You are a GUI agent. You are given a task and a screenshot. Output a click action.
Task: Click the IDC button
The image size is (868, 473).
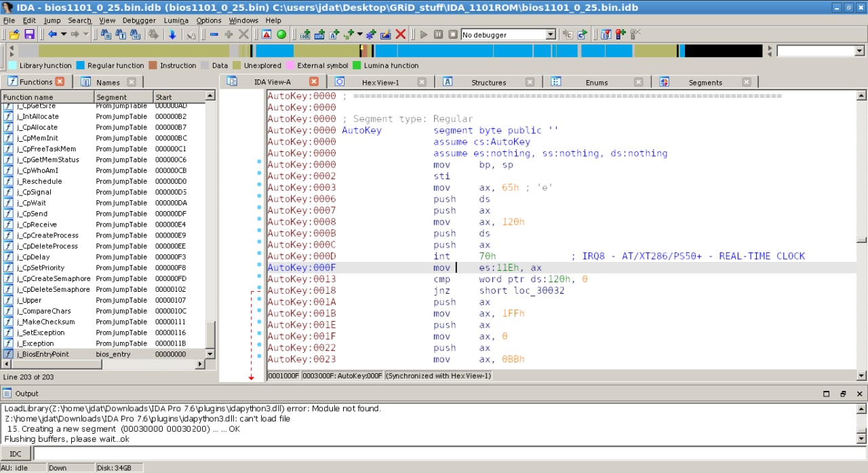15,453
